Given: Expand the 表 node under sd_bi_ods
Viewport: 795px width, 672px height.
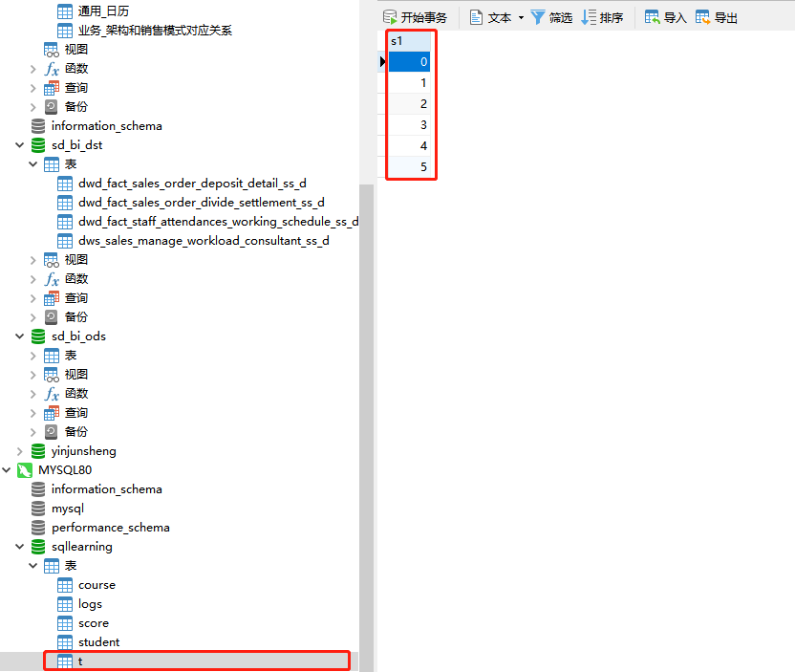Looking at the screenshot, I should coord(32,356).
